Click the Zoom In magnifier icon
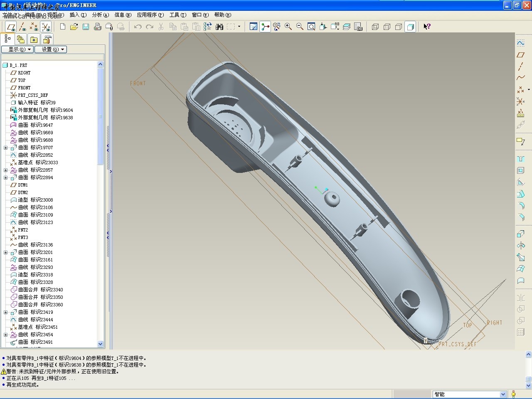Screen dimensions: 532x399 288,27
